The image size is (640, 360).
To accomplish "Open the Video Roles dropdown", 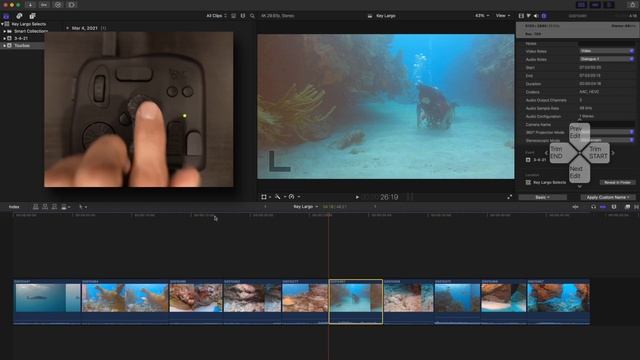I will pyautogui.click(x=607, y=51).
